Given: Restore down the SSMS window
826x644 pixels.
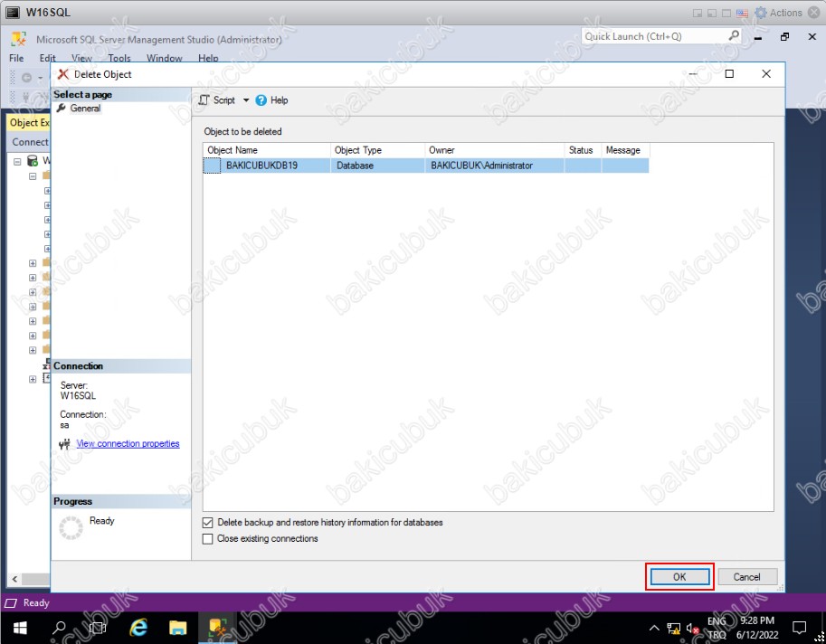Looking at the screenshot, I should [x=785, y=36].
